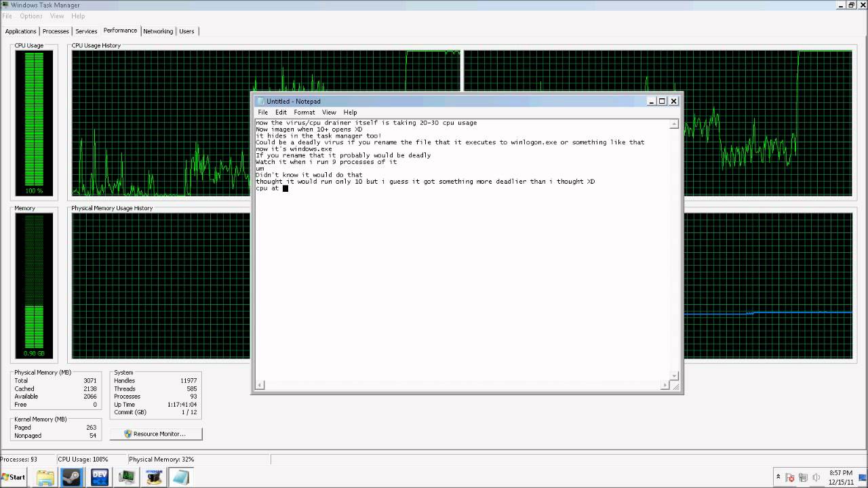Minimize the Notepad window
868x488 pixels.
pyautogui.click(x=651, y=101)
